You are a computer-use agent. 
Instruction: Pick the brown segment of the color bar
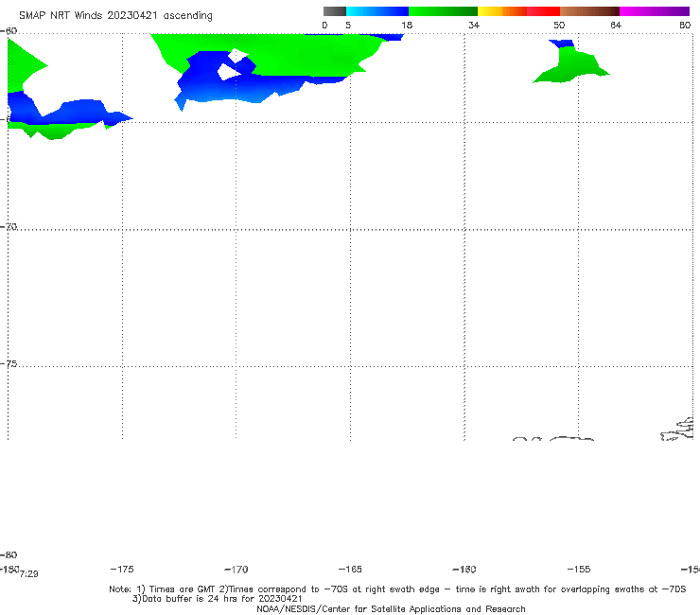[x=589, y=11]
